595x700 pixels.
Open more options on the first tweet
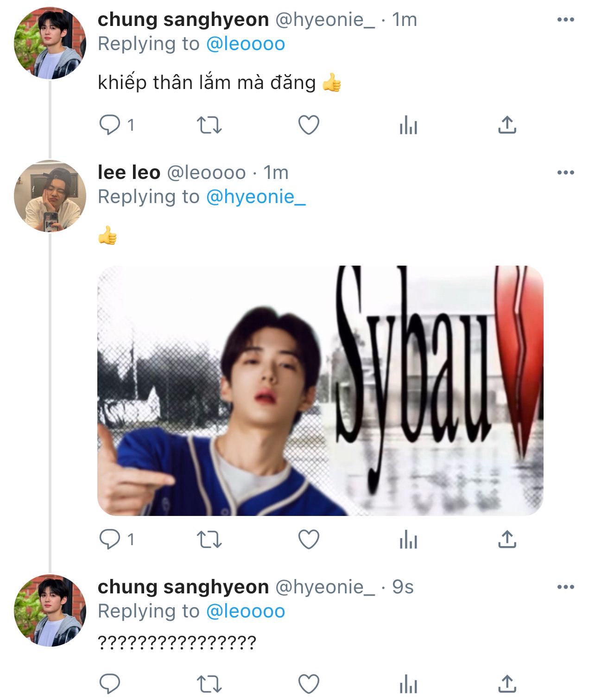[565, 20]
